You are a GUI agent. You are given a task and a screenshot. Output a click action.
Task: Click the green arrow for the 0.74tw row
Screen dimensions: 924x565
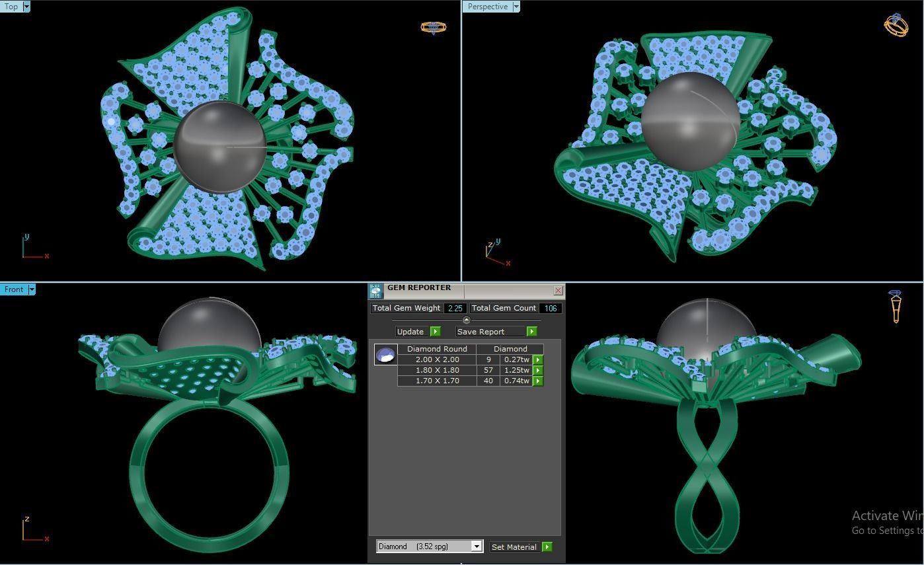point(538,381)
